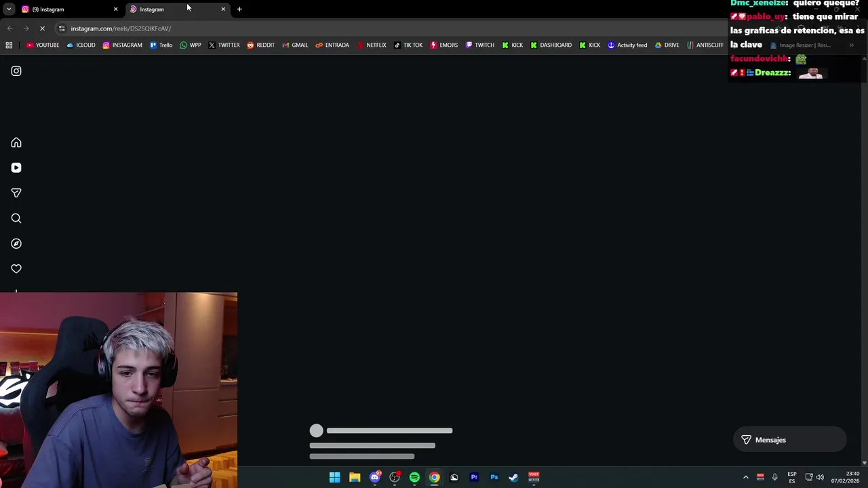Viewport: 868px width, 488px height.
Task: Open the Chrome apps grid icon
Action: coord(9,45)
